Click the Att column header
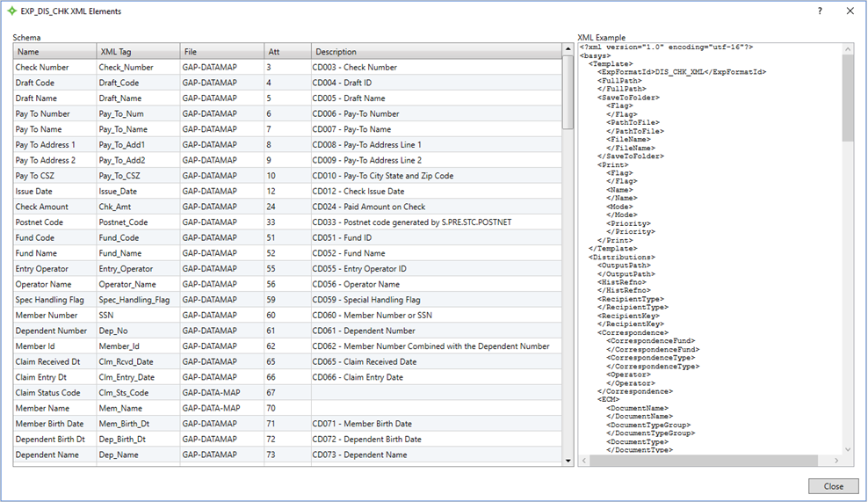868x502 pixels. click(x=286, y=52)
